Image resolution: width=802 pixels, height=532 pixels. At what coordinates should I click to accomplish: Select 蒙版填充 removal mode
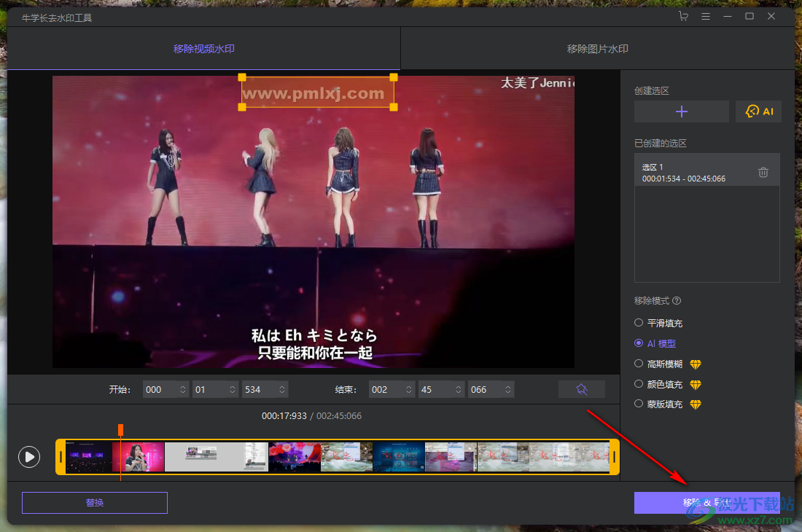coord(658,404)
